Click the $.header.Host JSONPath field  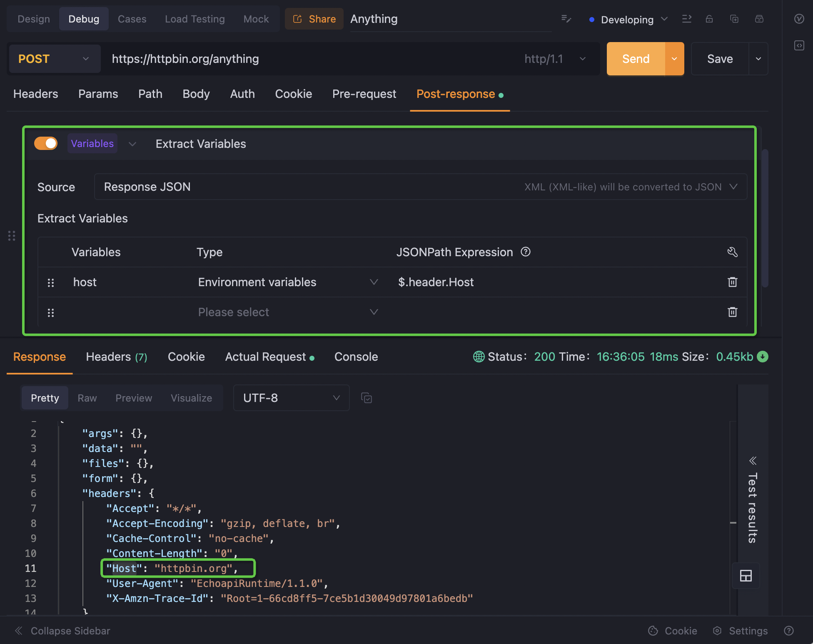[x=556, y=282]
